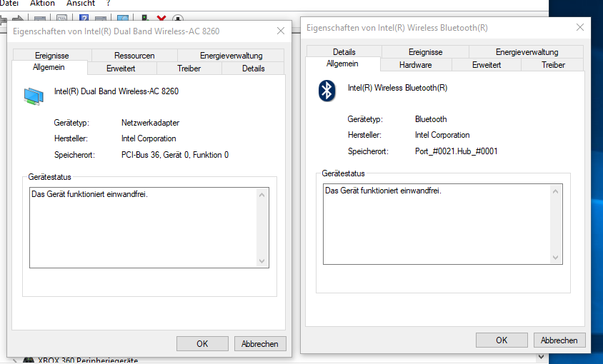Click scroll-up arrow in Wireless-AC status box
The image size is (603, 364).
(x=262, y=195)
